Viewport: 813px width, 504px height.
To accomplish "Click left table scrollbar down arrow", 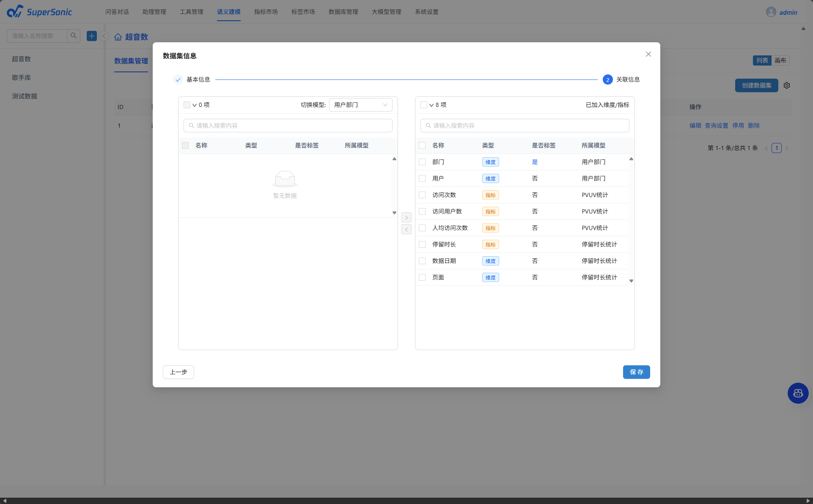I will point(394,213).
